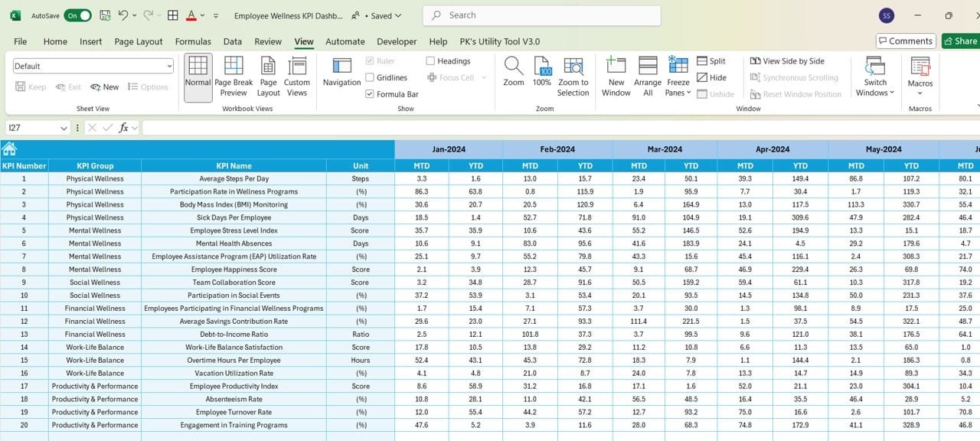Open the Navigation pane

[x=341, y=73]
